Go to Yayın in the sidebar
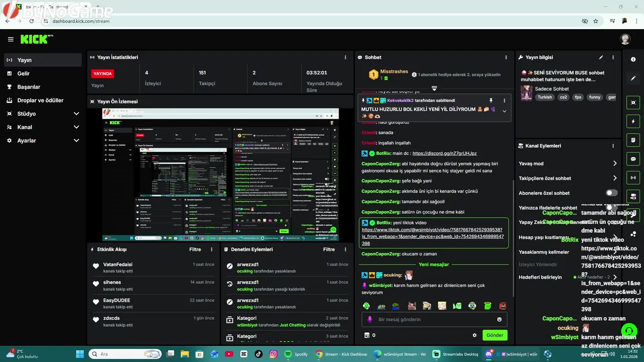 click(42, 60)
